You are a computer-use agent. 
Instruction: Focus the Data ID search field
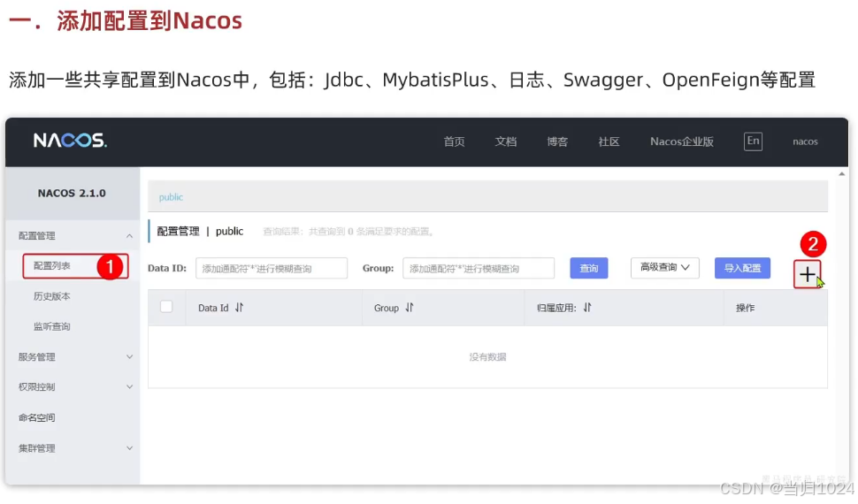(x=272, y=268)
